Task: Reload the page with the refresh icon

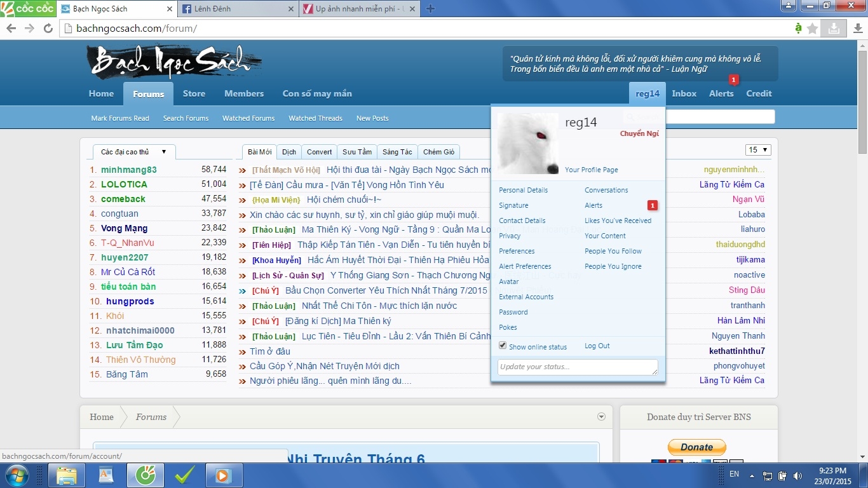Action: coord(48,29)
